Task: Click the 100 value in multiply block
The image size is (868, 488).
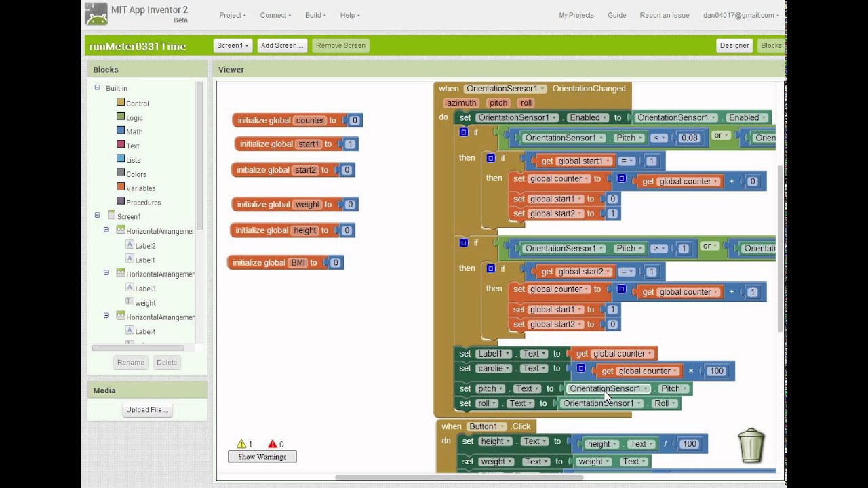Action: point(717,371)
